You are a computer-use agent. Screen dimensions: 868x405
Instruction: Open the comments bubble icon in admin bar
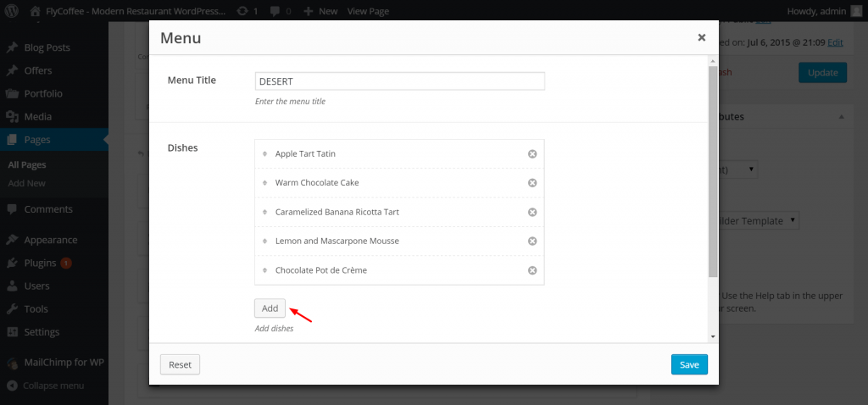pos(275,11)
